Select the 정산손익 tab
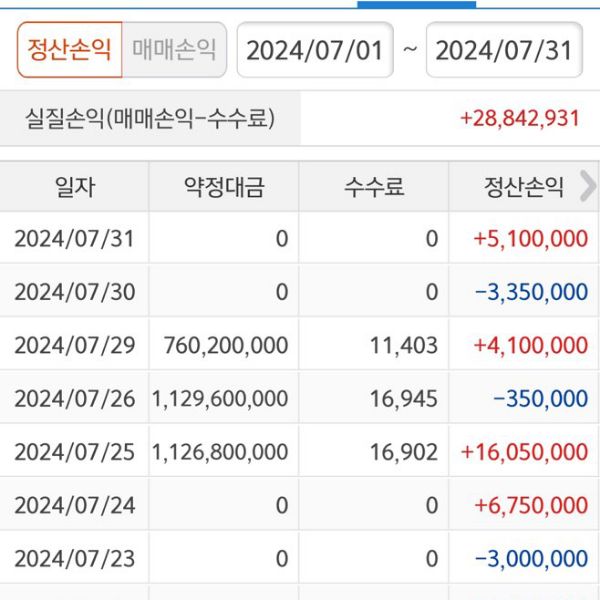Image resolution: width=600 pixels, height=600 pixels. coord(69,49)
